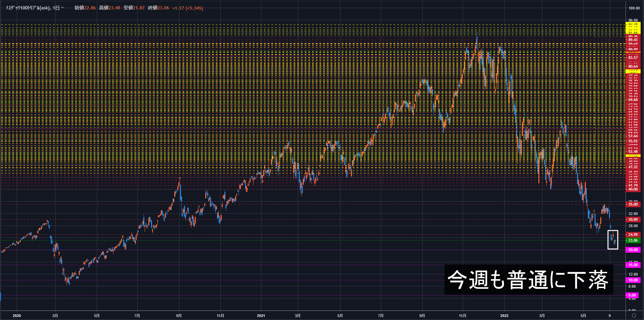
Task: Expand the symbol legend dropdown chevron
Action: [x=62, y=8]
